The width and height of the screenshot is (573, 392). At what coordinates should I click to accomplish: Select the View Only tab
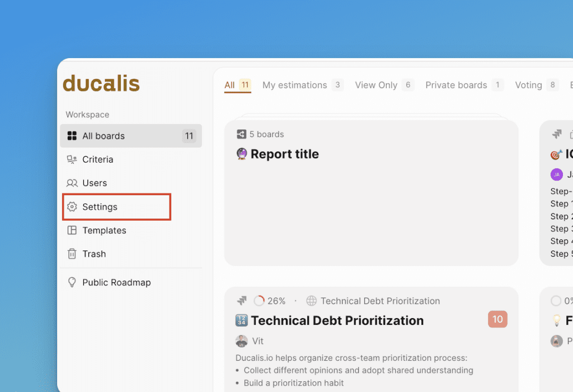click(x=376, y=85)
